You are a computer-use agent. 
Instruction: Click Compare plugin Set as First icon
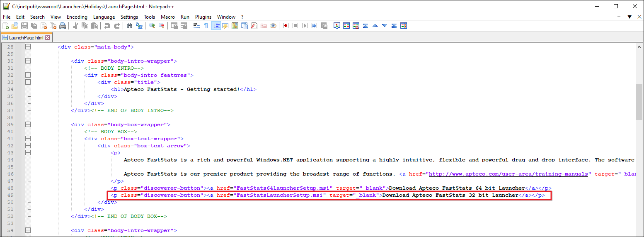tap(337, 26)
